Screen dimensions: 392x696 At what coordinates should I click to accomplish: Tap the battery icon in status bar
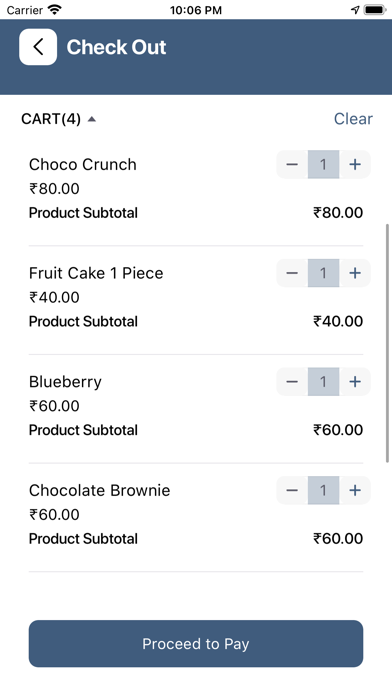pyautogui.click(x=375, y=10)
